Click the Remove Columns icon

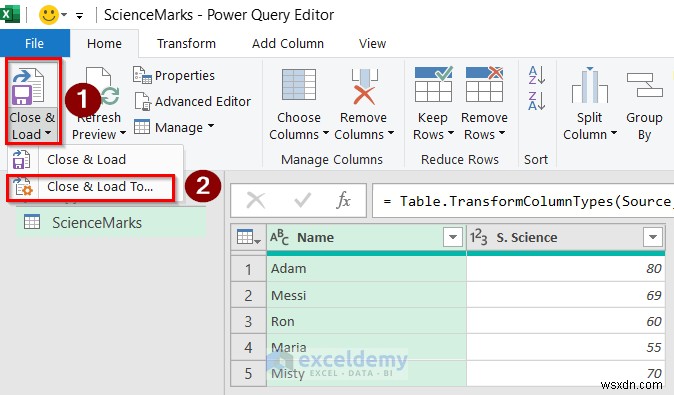364,86
